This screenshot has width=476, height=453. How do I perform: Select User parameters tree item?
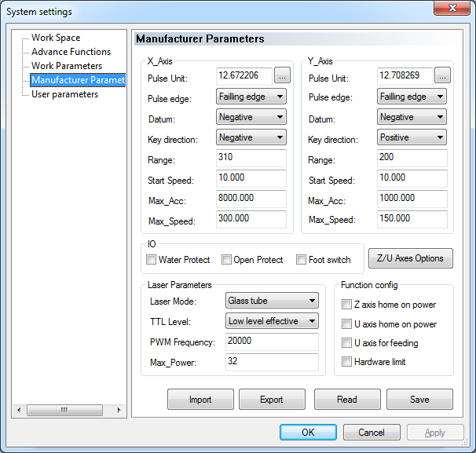tap(64, 94)
